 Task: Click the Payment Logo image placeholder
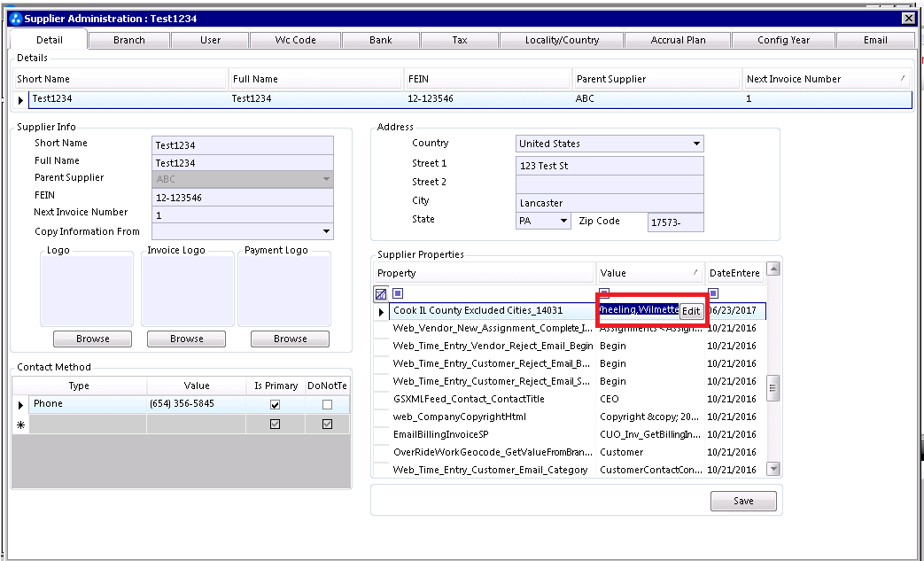click(284, 291)
